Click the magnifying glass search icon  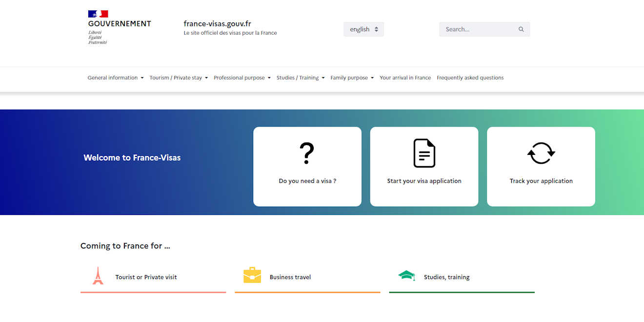click(x=521, y=29)
